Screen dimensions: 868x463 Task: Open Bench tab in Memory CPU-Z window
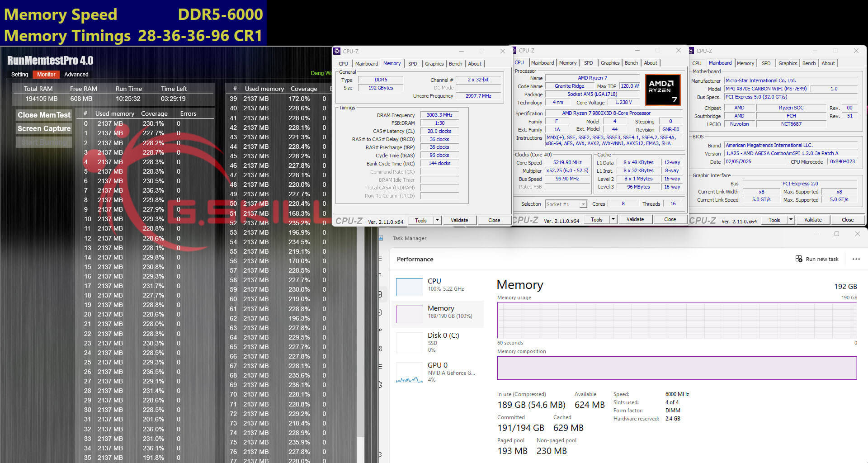[x=455, y=64]
